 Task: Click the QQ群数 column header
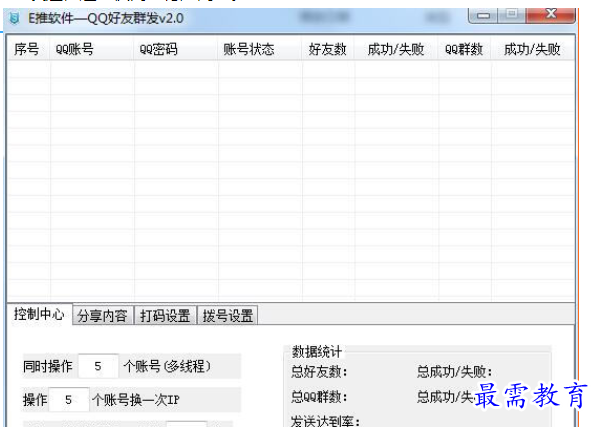464,49
